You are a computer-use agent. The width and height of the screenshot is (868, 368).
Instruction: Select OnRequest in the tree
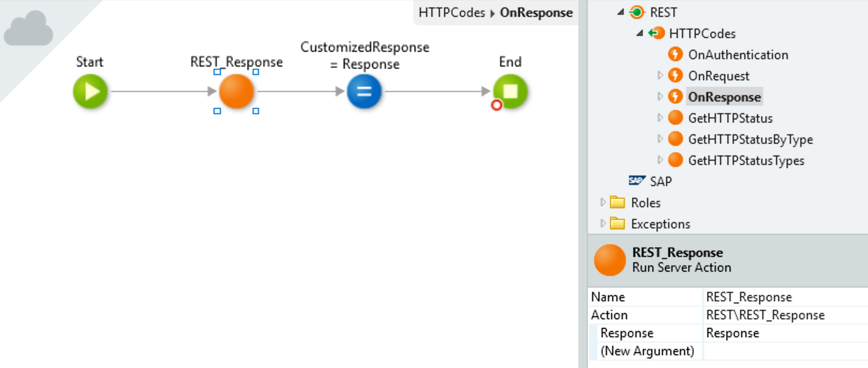pyautogui.click(x=718, y=76)
